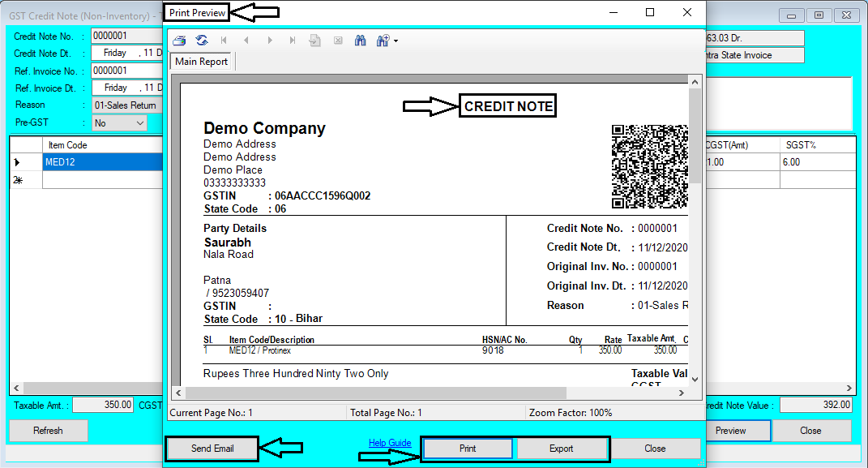Activate the magnify zoom icon

coord(381,40)
